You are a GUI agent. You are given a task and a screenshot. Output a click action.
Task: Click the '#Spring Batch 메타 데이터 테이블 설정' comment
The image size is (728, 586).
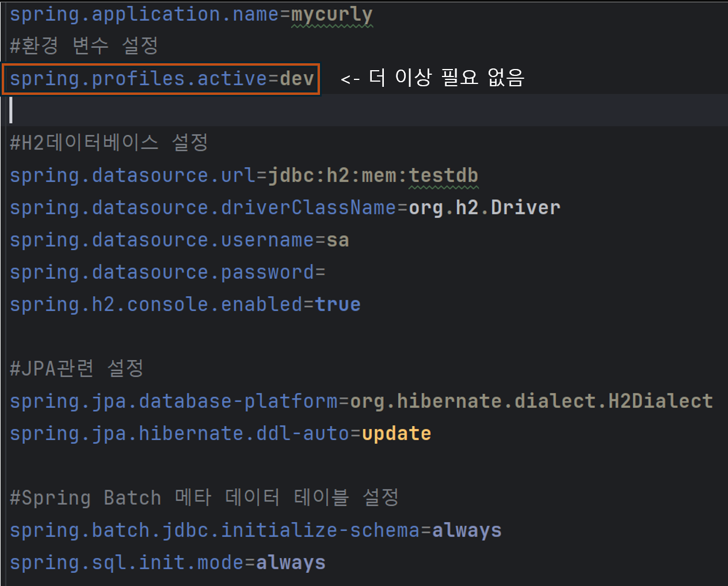pos(204,497)
